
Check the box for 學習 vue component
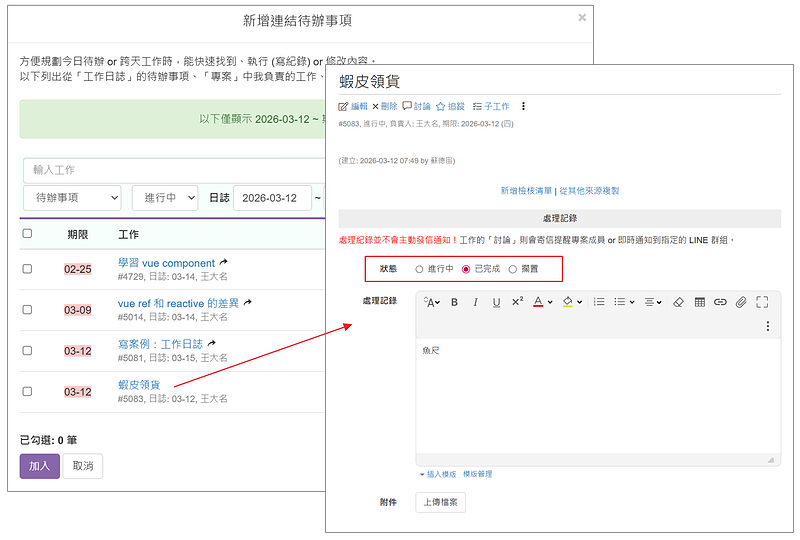click(x=27, y=269)
